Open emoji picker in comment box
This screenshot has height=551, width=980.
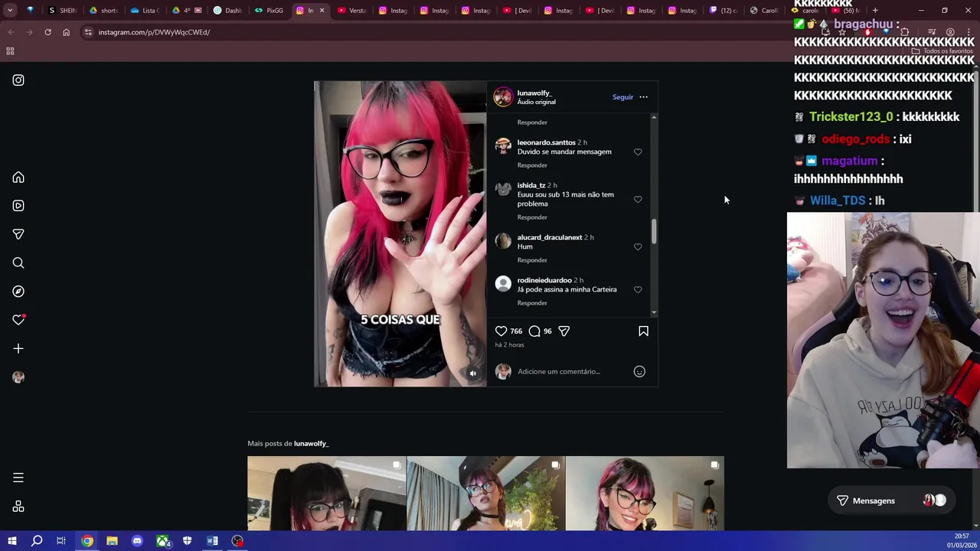(x=639, y=372)
